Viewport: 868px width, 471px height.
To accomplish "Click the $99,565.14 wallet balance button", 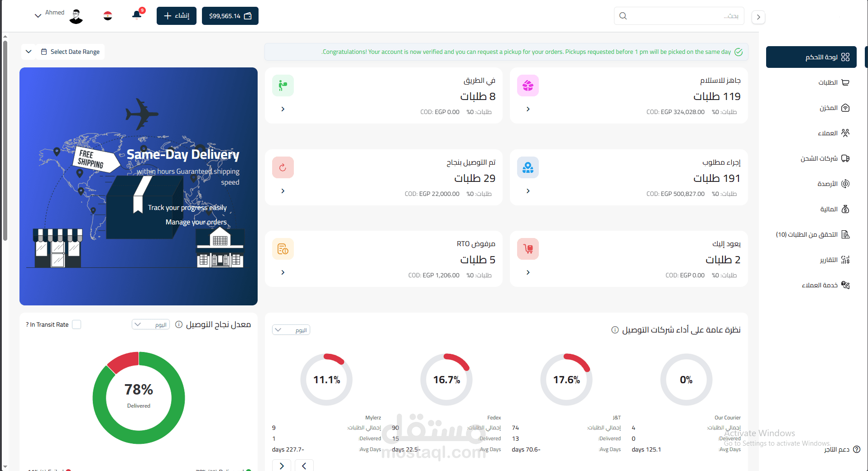I will (230, 15).
